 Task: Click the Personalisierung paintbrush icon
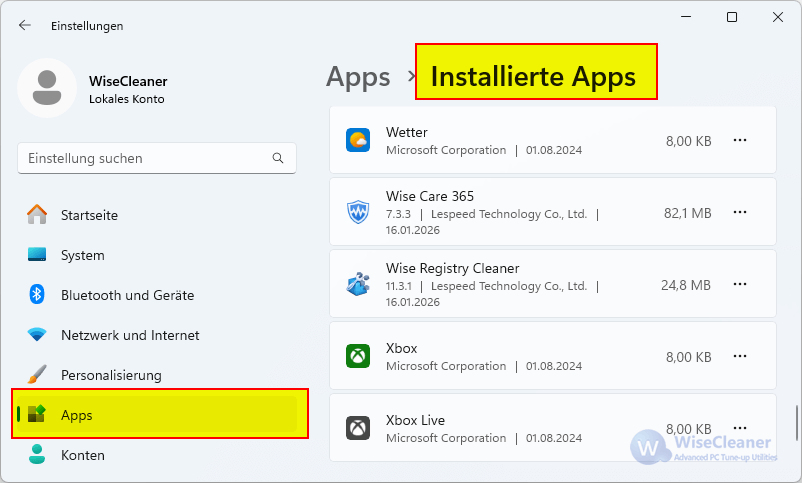(37, 375)
